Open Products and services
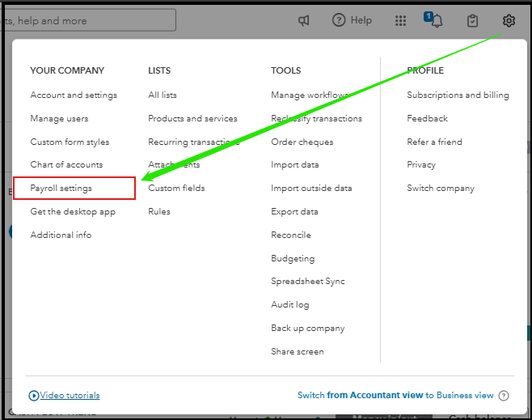 tap(192, 118)
